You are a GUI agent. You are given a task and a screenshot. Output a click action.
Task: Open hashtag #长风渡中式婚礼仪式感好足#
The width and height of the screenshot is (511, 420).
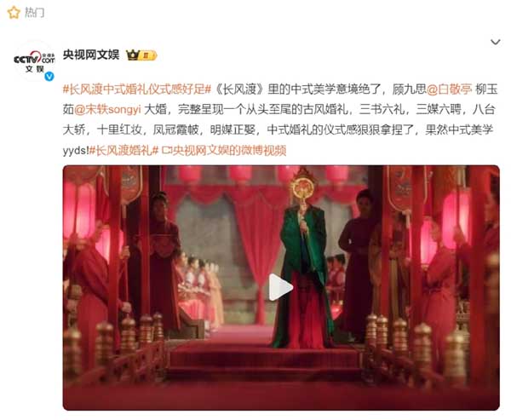click(x=137, y=89)
